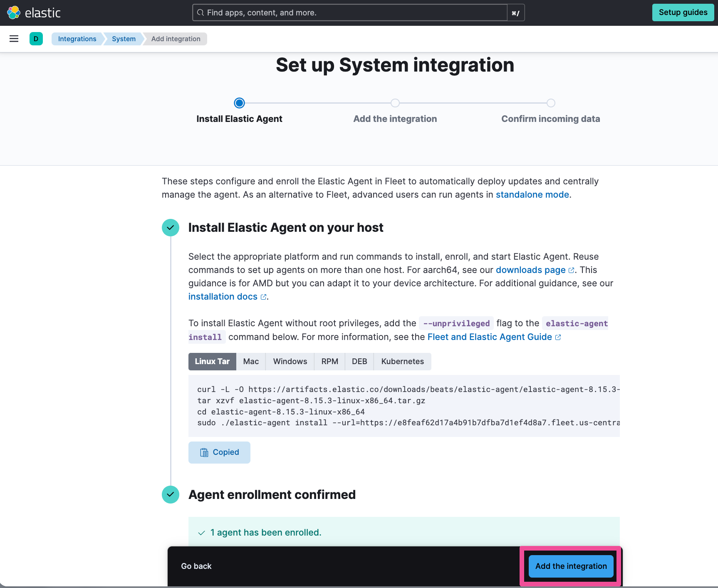Click the Confirm incoming data progress circle
This screenshot has height=588, width=718.
tap(551, 103)
